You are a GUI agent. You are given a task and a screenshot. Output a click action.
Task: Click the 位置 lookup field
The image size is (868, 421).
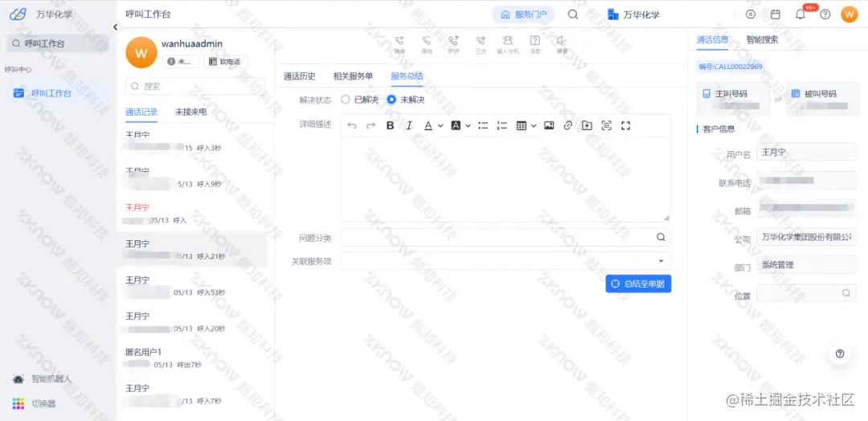click(x=807, y=293)
